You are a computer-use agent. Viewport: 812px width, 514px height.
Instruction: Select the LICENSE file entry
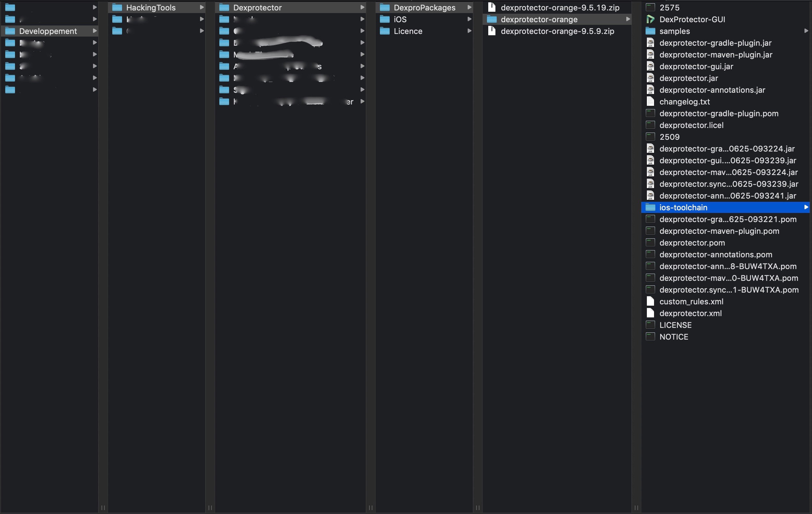[x=675, y=325]
